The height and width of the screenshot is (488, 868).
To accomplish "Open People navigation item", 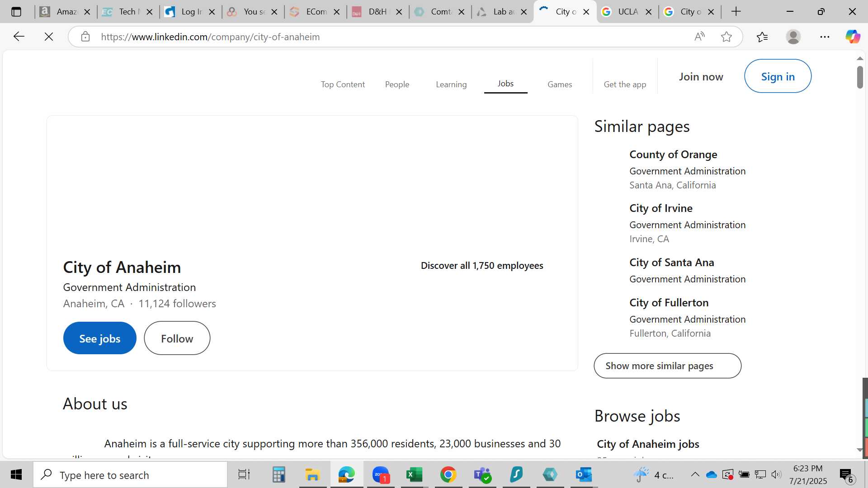I will [397, 84].
